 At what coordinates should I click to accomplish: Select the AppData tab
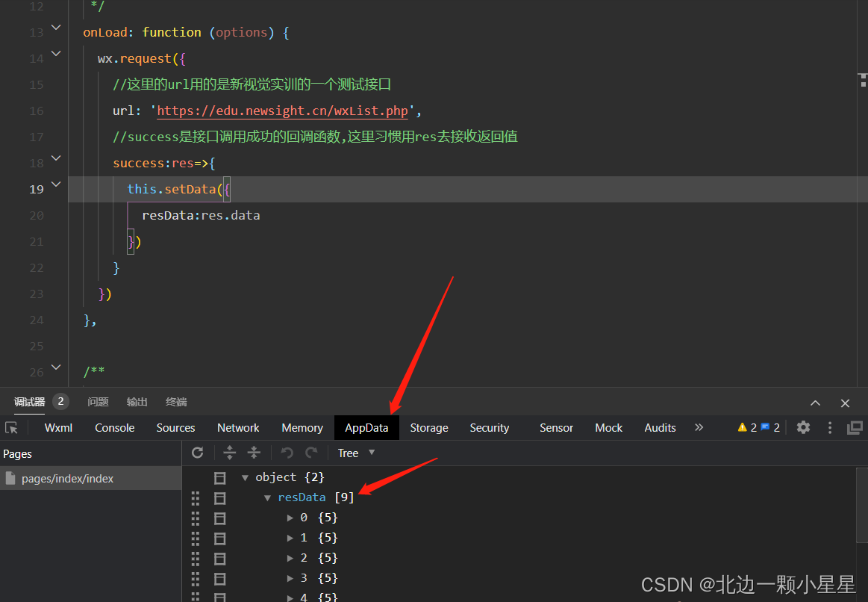[366, 427]
